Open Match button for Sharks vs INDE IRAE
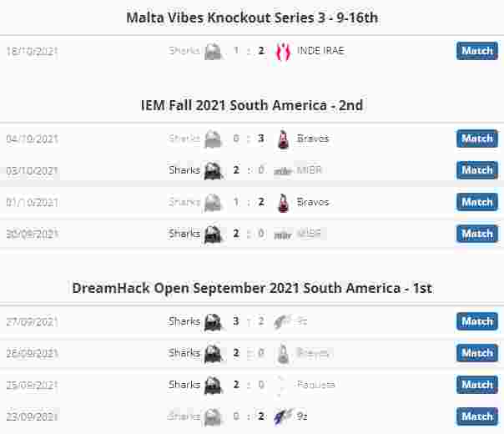This screenshot has height=434, width=504. pyautogui.click(x=477, y=51)
